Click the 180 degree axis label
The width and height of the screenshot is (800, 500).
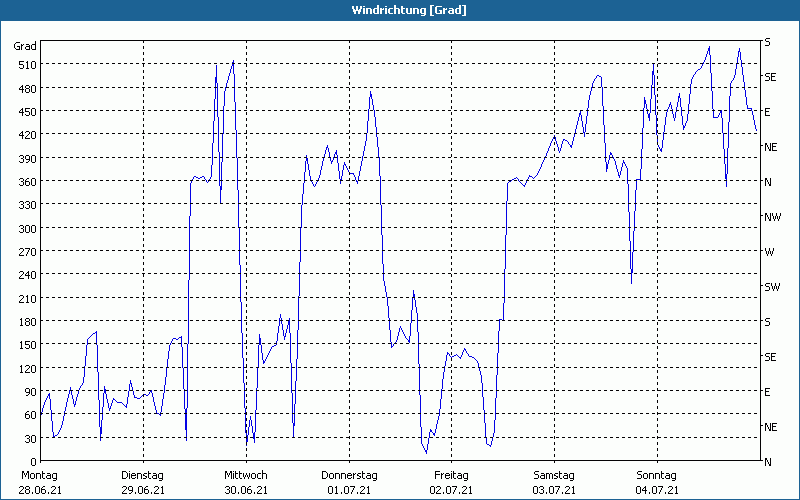28,322
